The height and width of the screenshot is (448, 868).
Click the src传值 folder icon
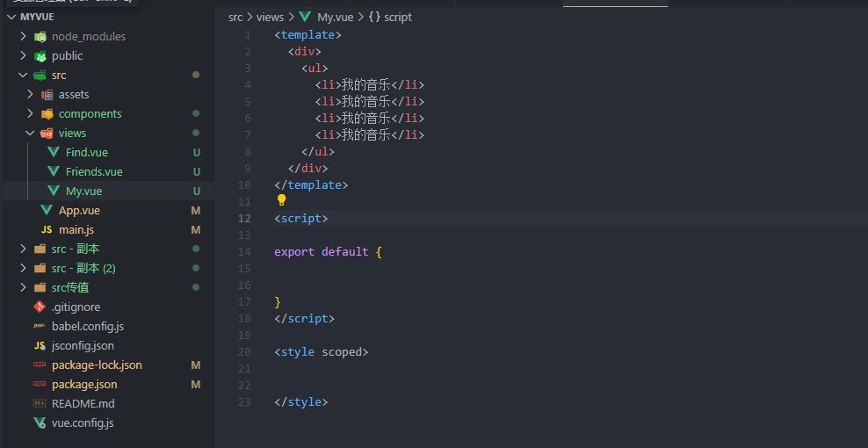40,288
